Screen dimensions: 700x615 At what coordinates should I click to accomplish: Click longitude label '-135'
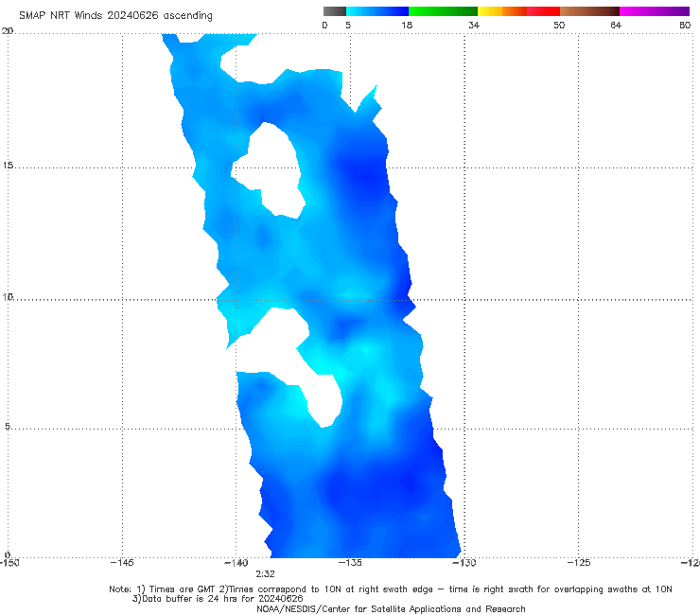click(x=350, y=563)
